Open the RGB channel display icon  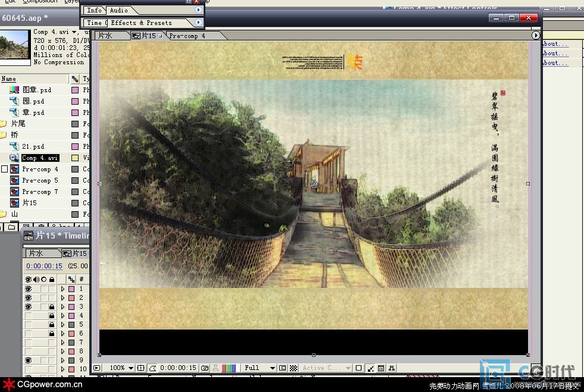pyautogui.click(x=229, y=368)
